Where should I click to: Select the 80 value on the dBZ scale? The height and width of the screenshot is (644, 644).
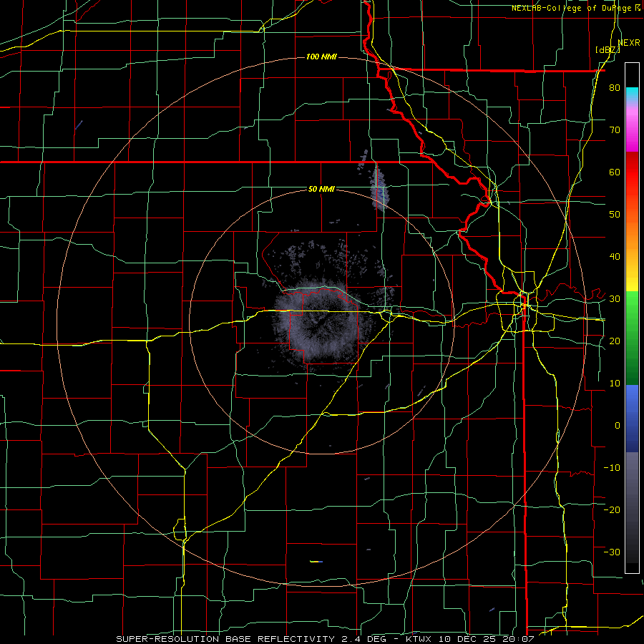615,87
